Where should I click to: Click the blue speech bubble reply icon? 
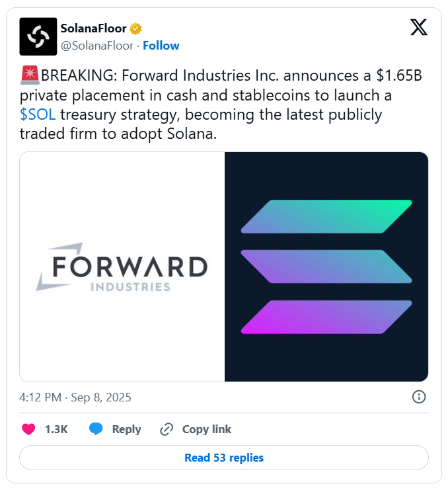(96, 429)
